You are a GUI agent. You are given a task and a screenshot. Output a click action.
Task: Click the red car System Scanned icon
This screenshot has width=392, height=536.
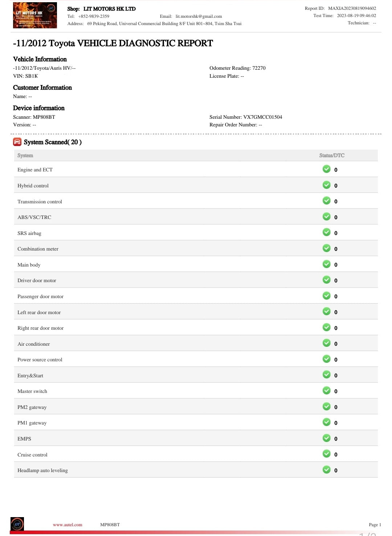tap(17, 142)
